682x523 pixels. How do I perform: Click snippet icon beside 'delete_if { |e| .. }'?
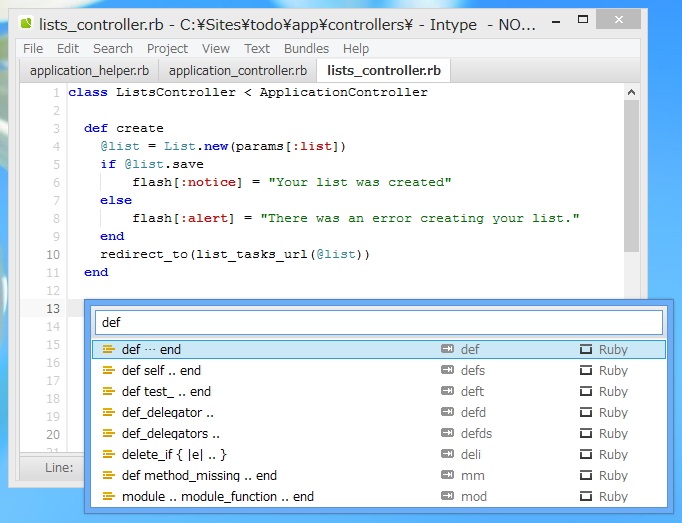click(x=108, y=454)
